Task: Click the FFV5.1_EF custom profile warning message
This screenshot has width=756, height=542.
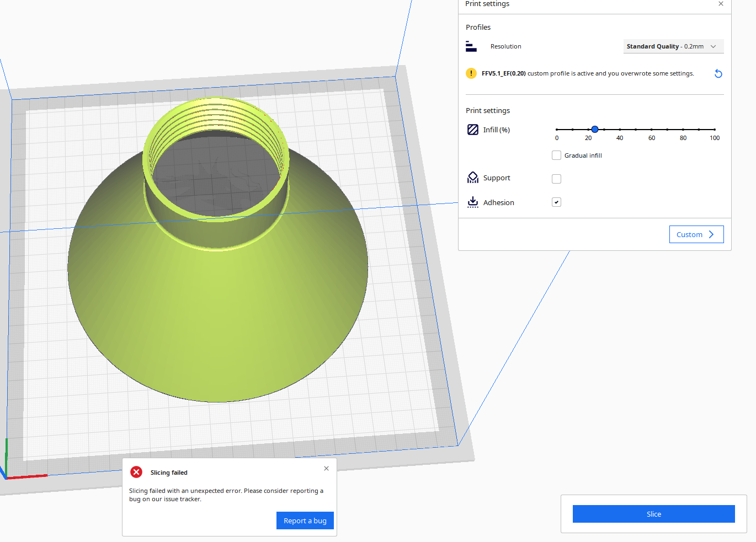Action: 587,73
